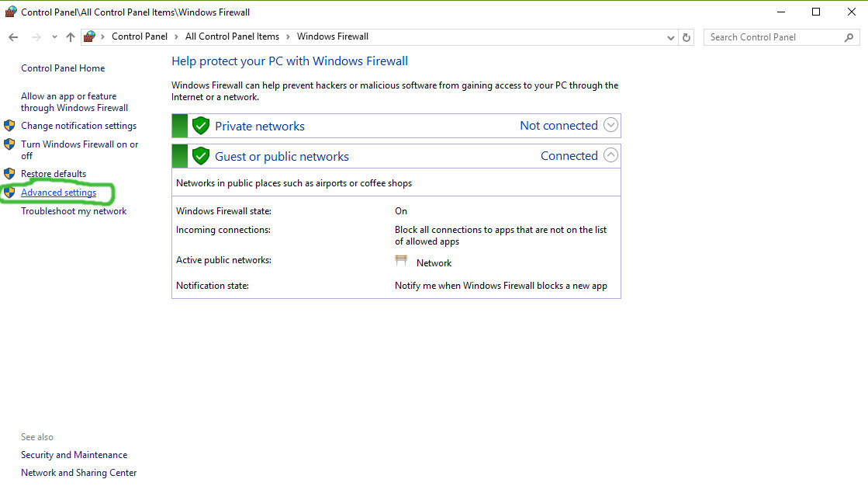
Task: Select All Control Panel Items breadcrumb
Action: click(232, 36)
